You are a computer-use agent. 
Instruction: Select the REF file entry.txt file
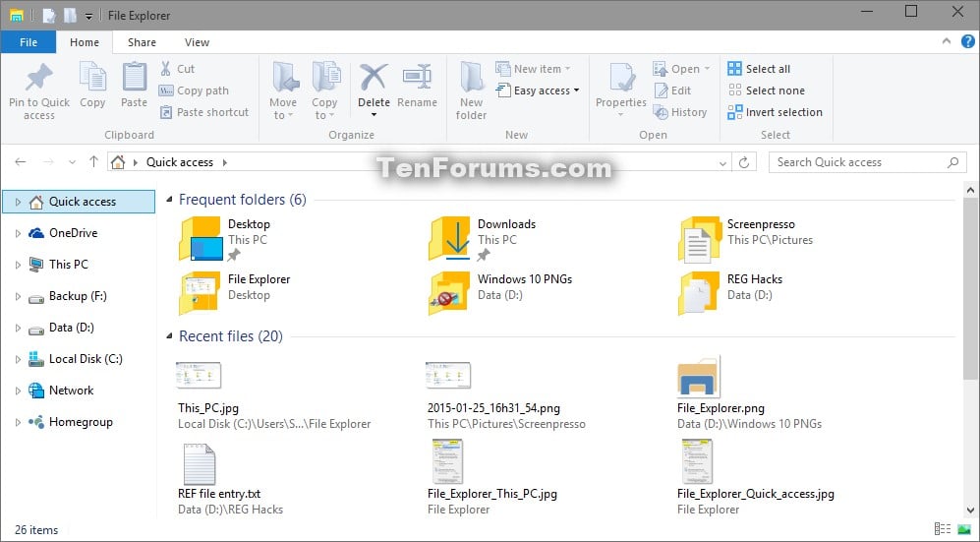click(229, 479)
